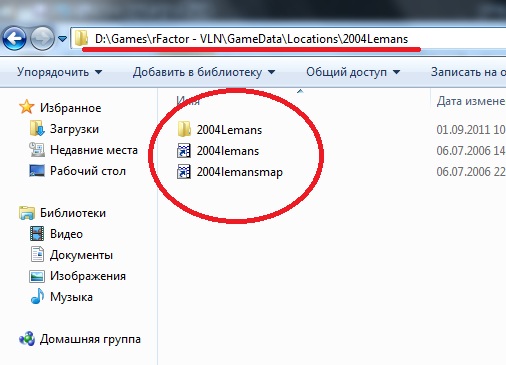Open Загрузки in favorites
The image size is (506, 365).
point(74,129)
